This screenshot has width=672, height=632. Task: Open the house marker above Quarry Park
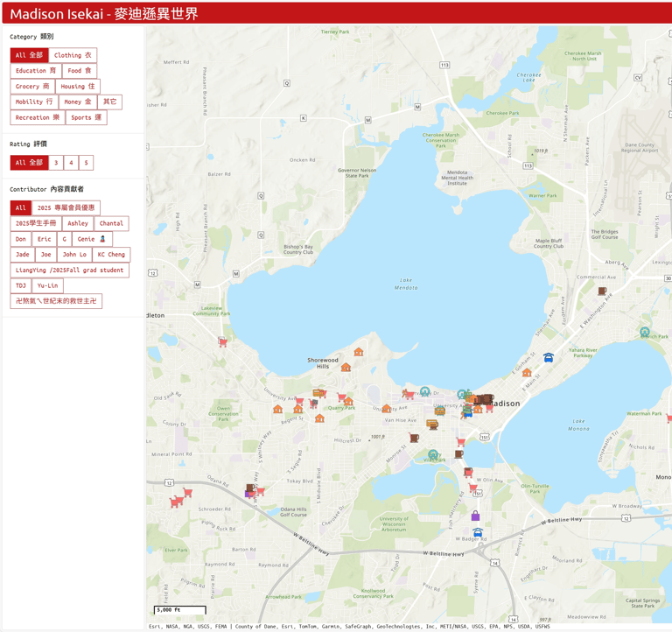pyautogui.click(x=348, y=401)
